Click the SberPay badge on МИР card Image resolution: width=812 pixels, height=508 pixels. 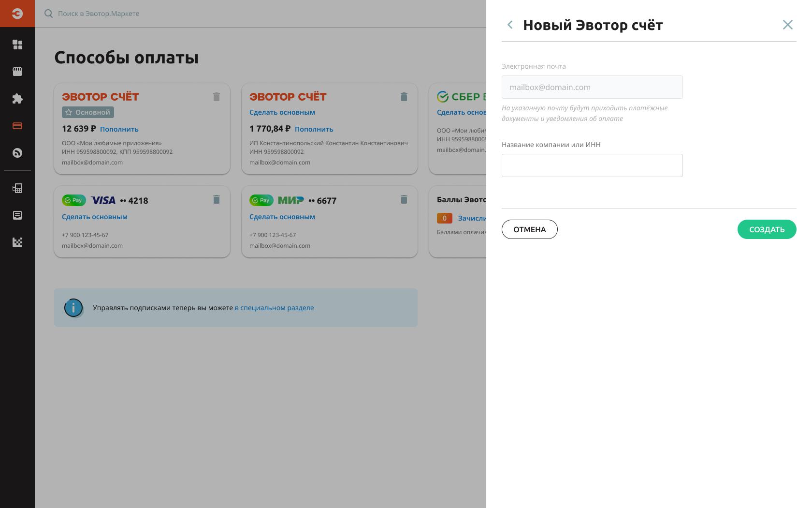tap(261, 200)
